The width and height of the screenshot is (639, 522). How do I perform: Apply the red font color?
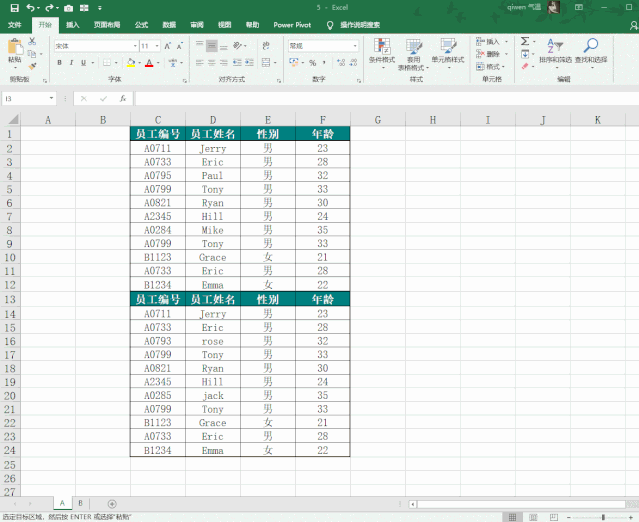click(149, 63)
